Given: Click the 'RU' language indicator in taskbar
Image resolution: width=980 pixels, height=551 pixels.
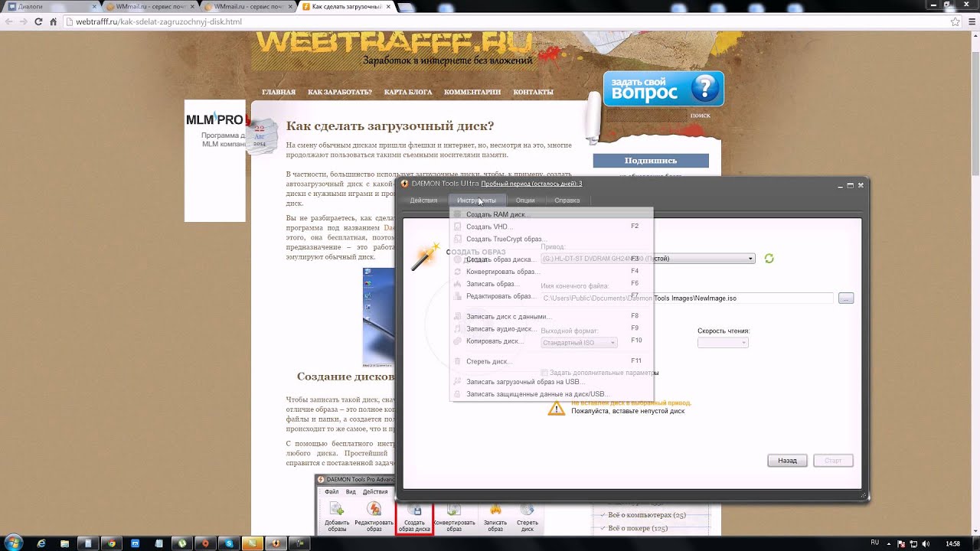Looking at the screenshot, I should (875, 543).
